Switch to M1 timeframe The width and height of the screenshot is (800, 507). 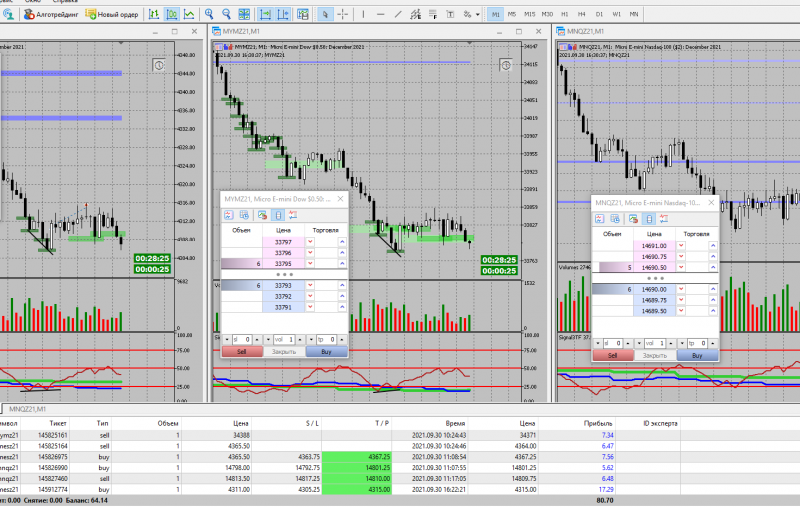coord(495,14)
